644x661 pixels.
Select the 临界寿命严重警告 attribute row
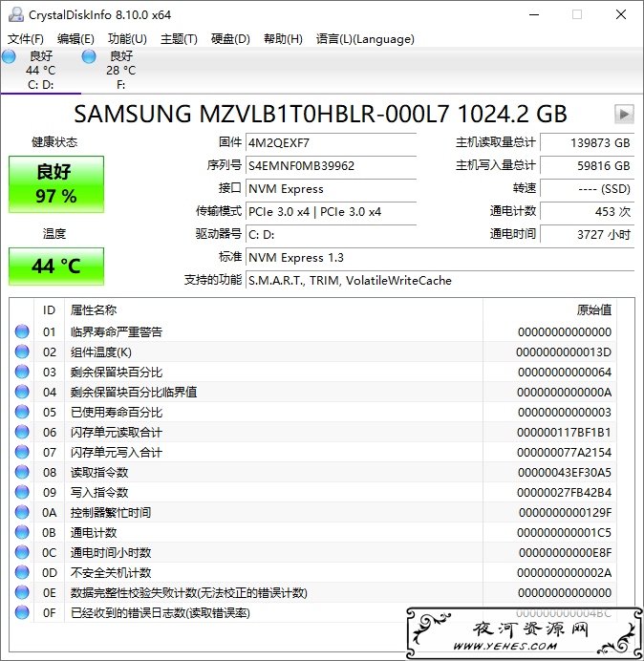(313, 331)
